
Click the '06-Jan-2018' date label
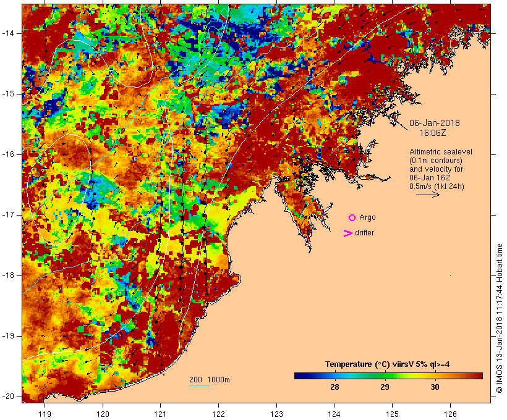pos(435,123)
